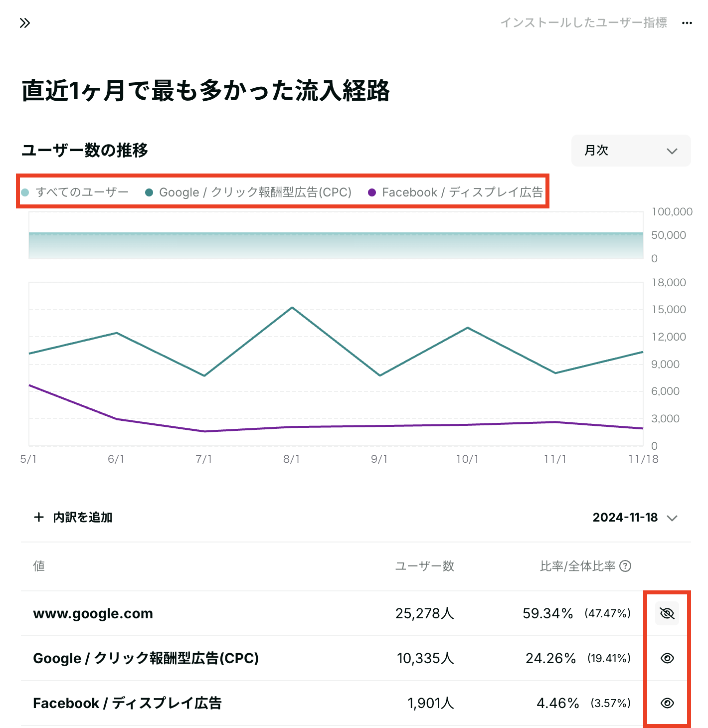Click the 10,335人 user count cell
708x728 pixels.
coord(425,658)
